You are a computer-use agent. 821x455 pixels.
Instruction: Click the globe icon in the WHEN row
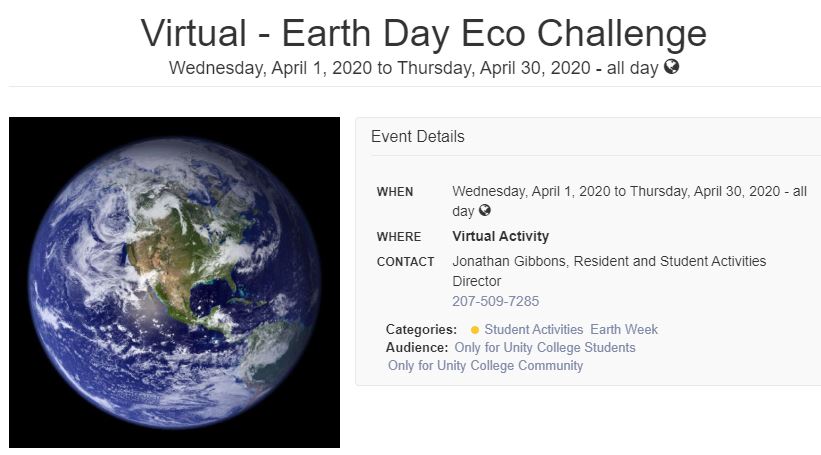(x=485, y=211)
